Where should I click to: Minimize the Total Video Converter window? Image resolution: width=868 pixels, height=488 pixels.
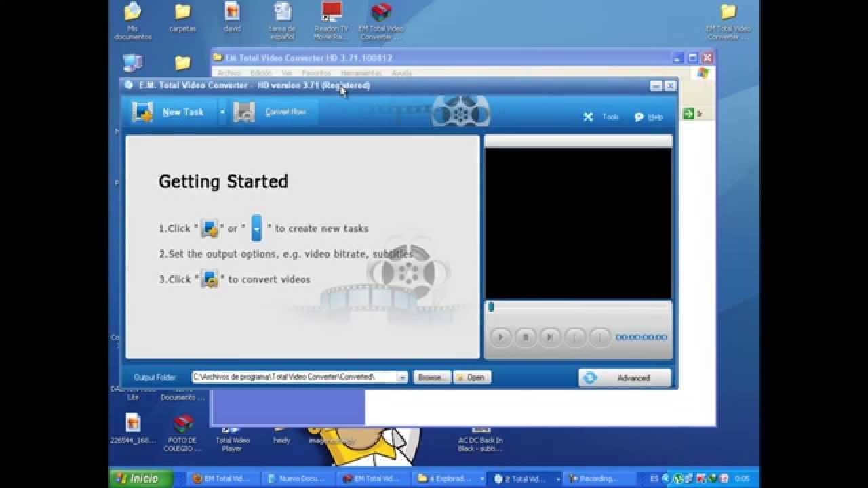[656, 86]
